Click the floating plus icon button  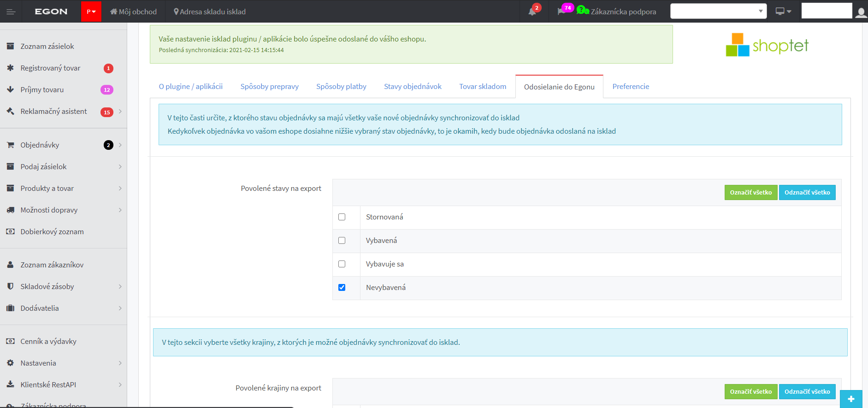(851, 399)
